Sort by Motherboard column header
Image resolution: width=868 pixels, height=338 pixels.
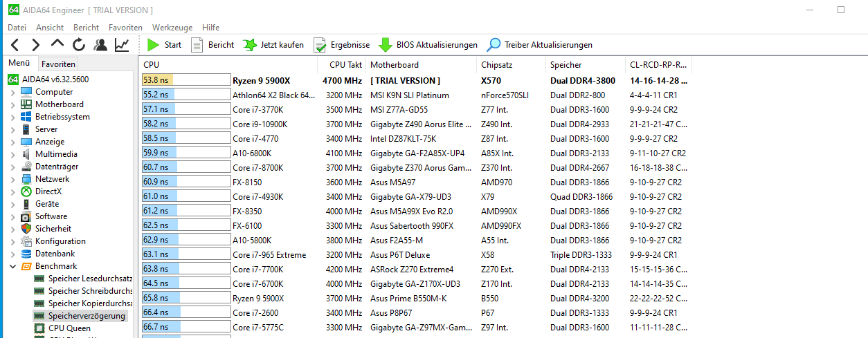421,65
